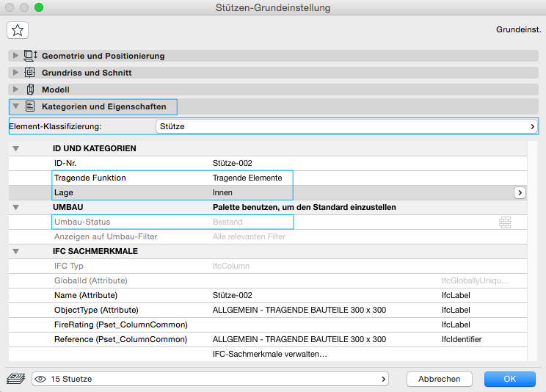Collapse the ID UND KATEGORIEN group
The image size is (546, 392).
tap(36, 148)
